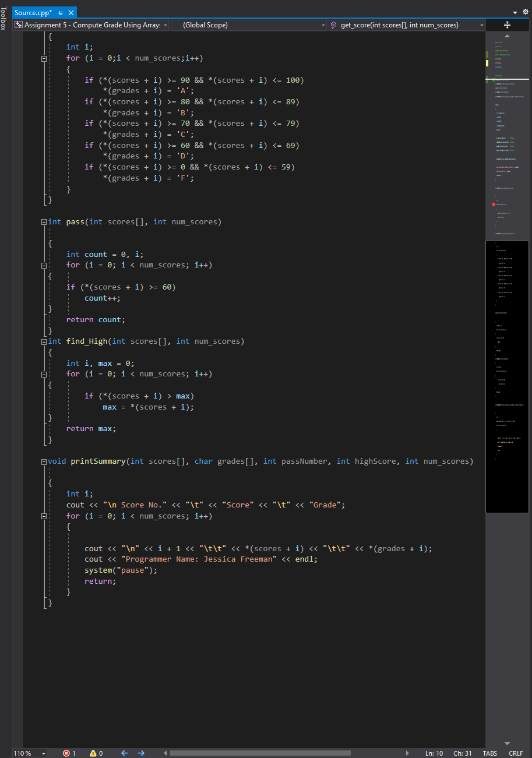
Task: Navigate to next issue with right arrow
Action: [x=141, y=753]
